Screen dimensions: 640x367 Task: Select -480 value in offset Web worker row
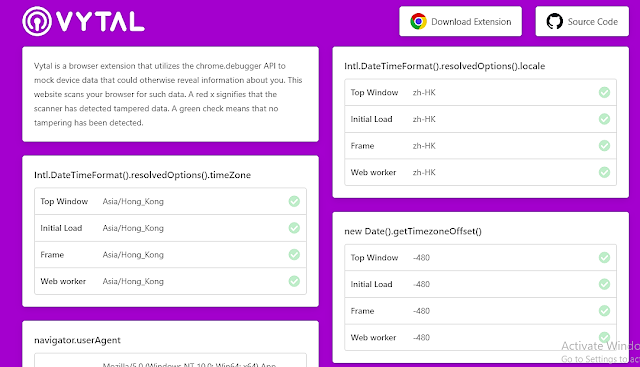point(421,338)
